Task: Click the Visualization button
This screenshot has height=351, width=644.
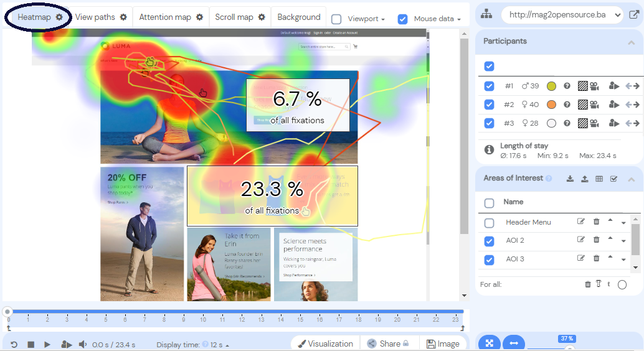Action: tap(325, 344)
